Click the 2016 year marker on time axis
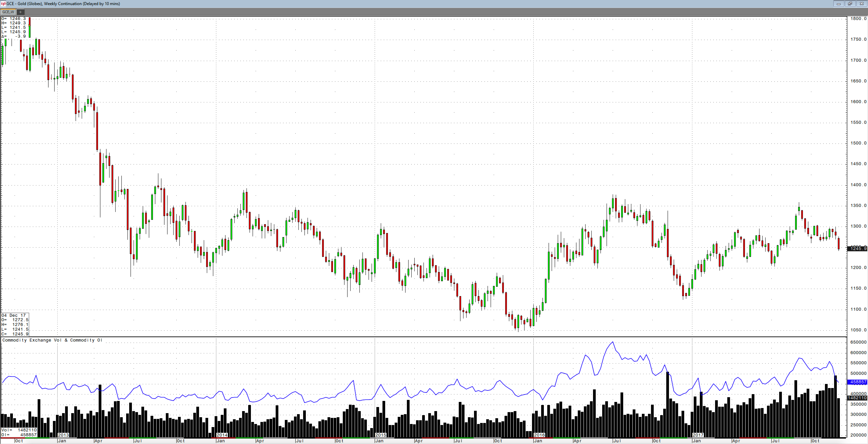Image resolution: width=868 pixels, height=444 pixels. click(x=539, y=435)
